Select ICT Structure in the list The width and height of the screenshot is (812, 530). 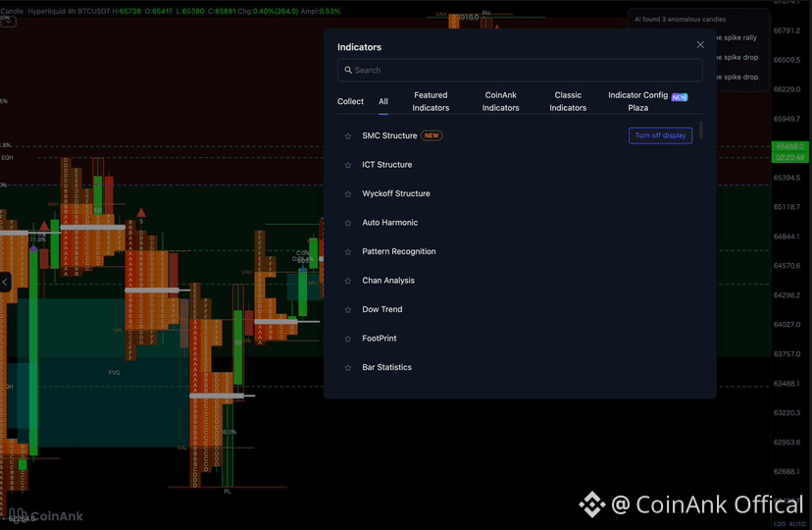click(x=386, y=165)
